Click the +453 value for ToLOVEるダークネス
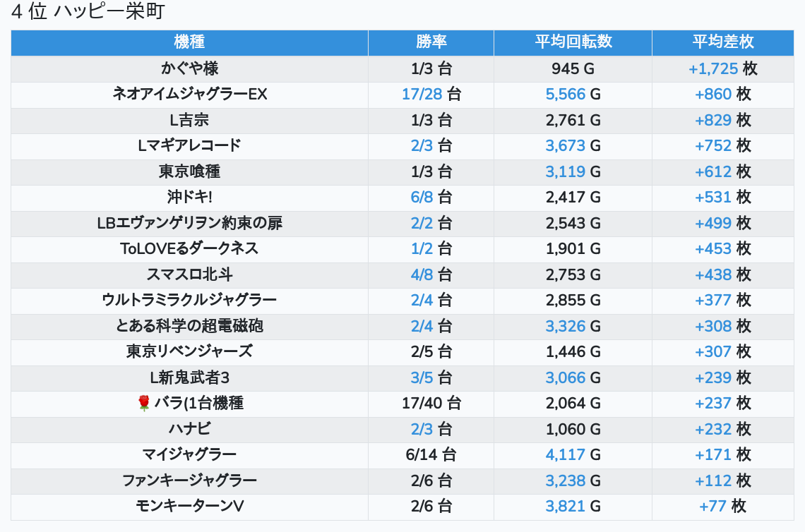This screenshot has height=532, width=805. pos(713,248)
